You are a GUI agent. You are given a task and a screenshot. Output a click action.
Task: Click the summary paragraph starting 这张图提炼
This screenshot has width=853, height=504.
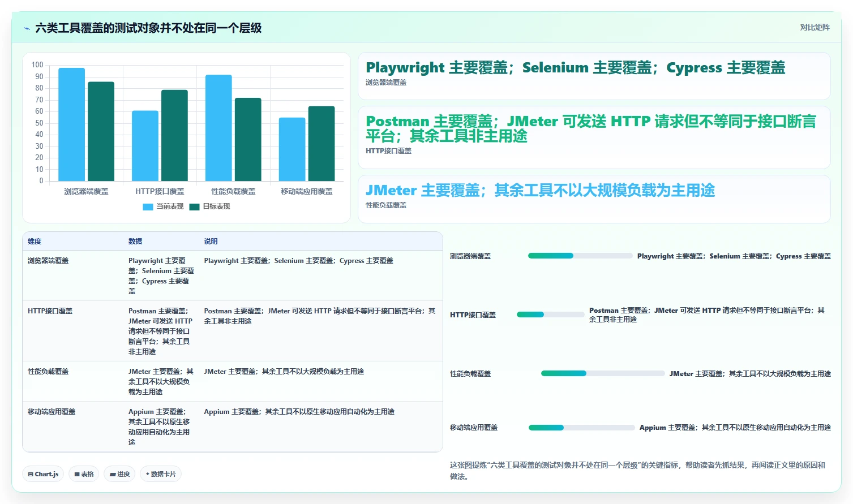coord(638,471)
